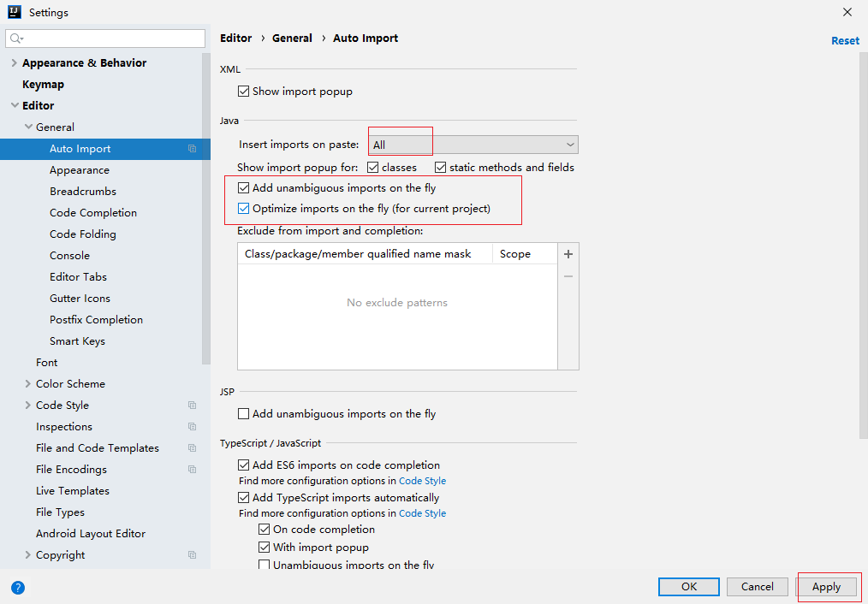
Task: Open the Postfix Completion settings page
Action: (96, 320)
